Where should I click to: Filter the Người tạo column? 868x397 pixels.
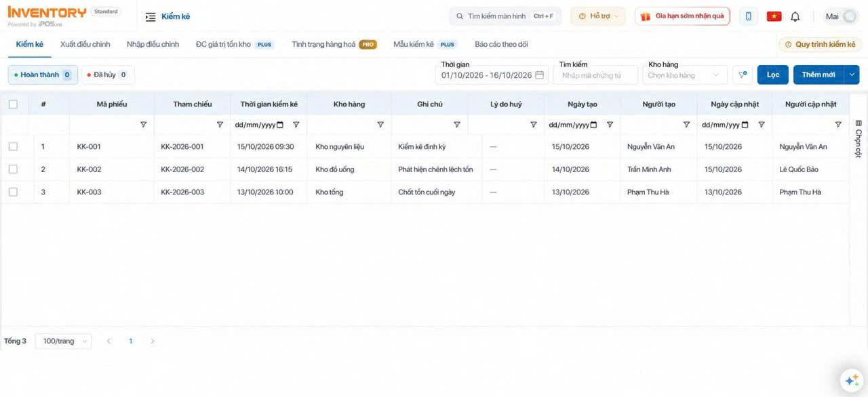click(x=686, y=125)
